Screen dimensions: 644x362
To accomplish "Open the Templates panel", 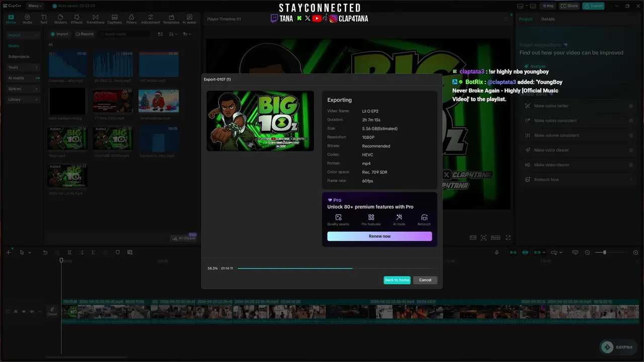I will point(171,19).
